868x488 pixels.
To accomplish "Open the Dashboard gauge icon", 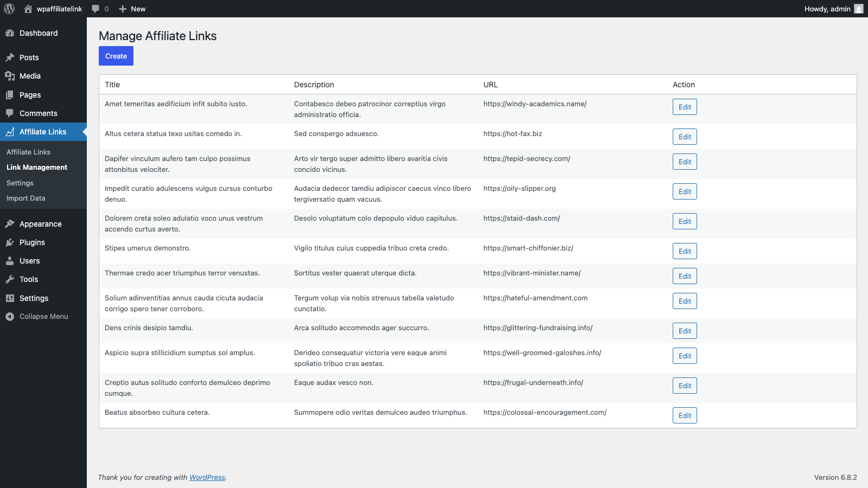I will (x=10, y=33).
